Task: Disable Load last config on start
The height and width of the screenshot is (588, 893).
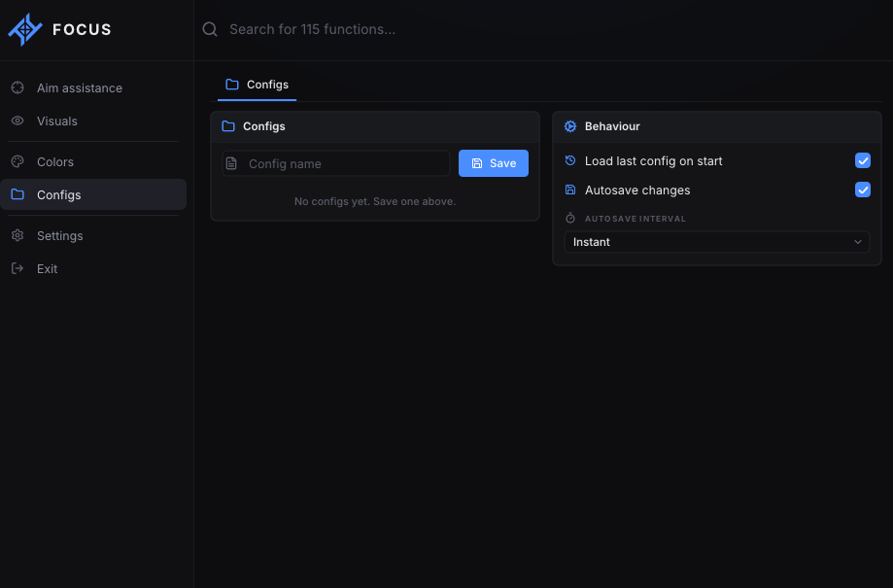Action: point(862,160)
